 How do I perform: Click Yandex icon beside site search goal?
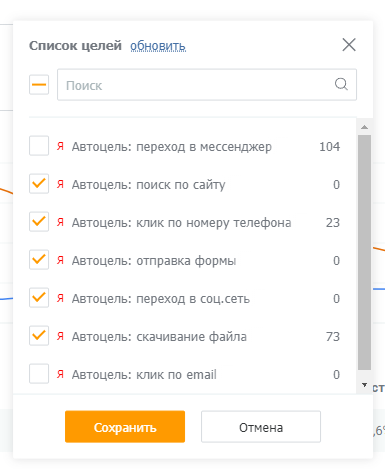pos(60,184)
